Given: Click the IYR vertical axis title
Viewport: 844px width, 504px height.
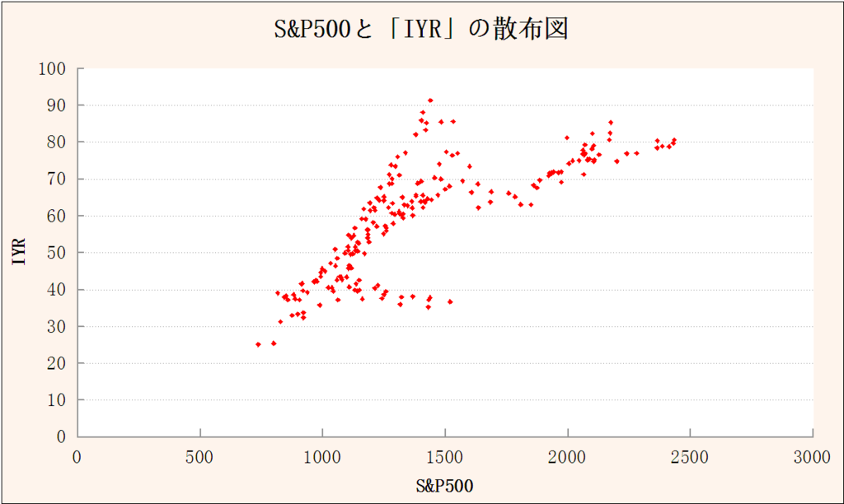Looking at the screenshot, I should [20, 252].
